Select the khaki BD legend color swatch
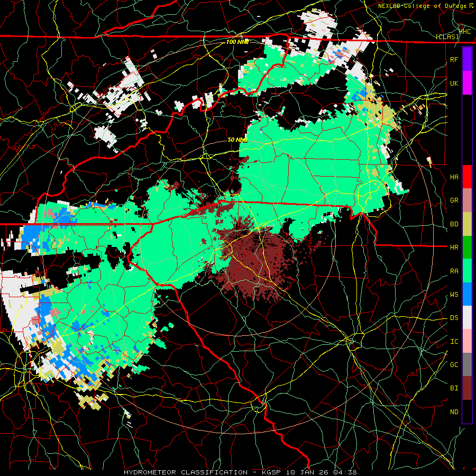The height and width of the screenshot is (476, 476). [467, 224]
